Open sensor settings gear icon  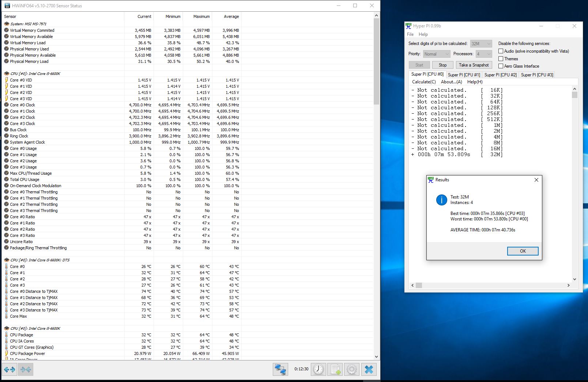click(x=352, y=369)
